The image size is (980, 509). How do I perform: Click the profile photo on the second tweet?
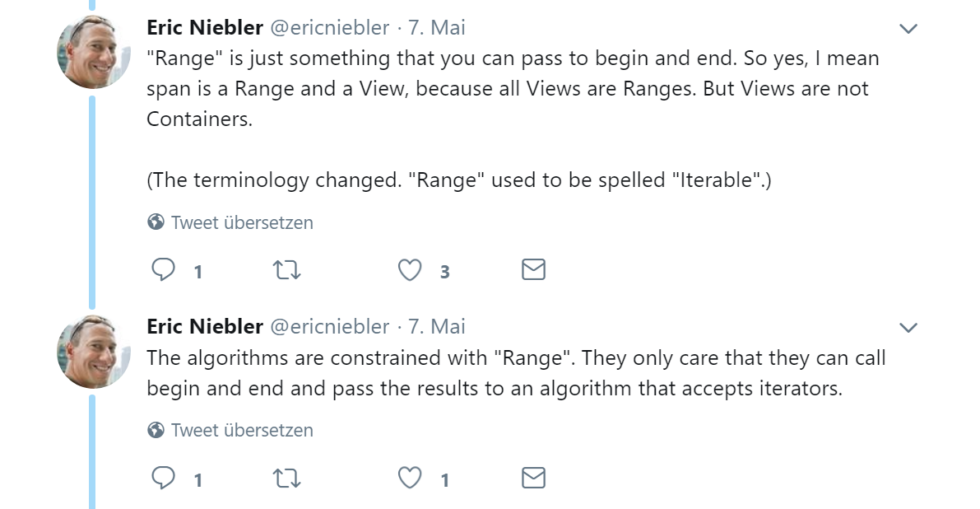(x=93, y=352)
